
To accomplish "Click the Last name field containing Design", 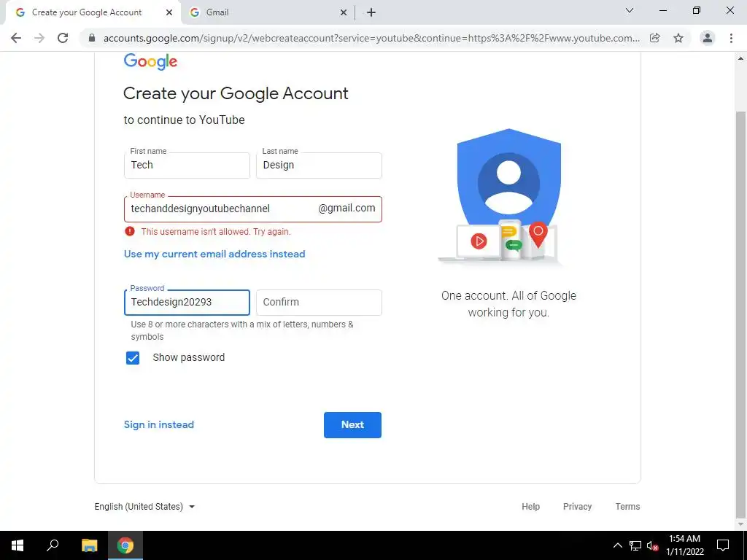I will click(x=319, y=166).
